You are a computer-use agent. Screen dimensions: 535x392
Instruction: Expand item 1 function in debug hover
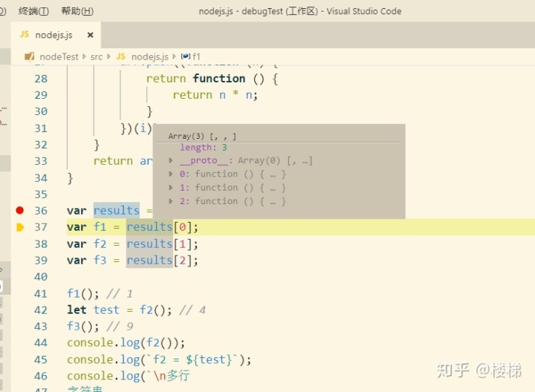[x=171, y=188]
